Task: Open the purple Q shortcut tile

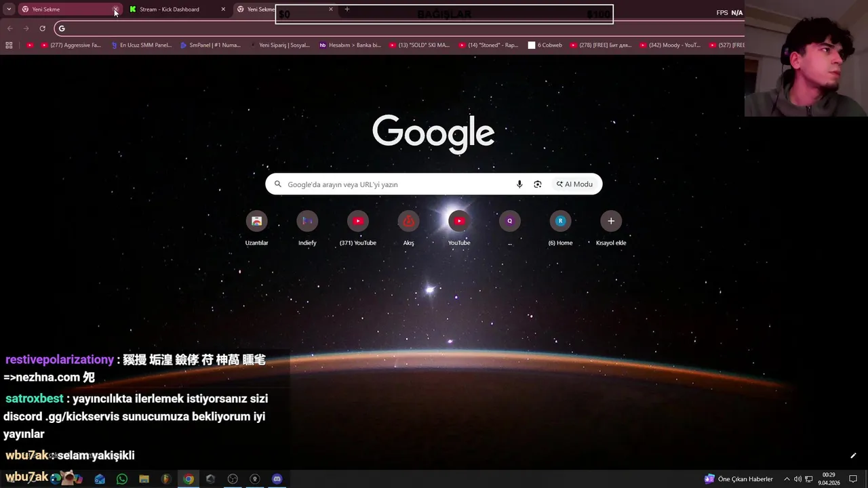Action: [510, 228]
